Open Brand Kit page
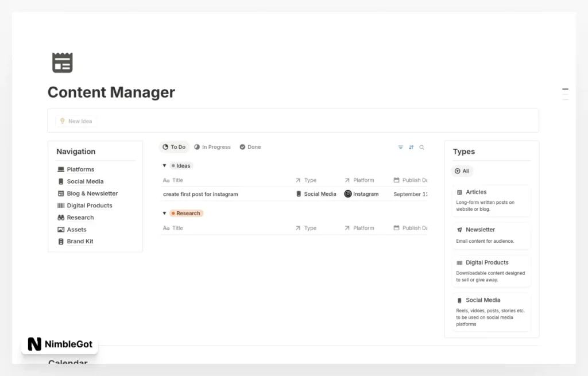The image size is (588, 376). 80,242
